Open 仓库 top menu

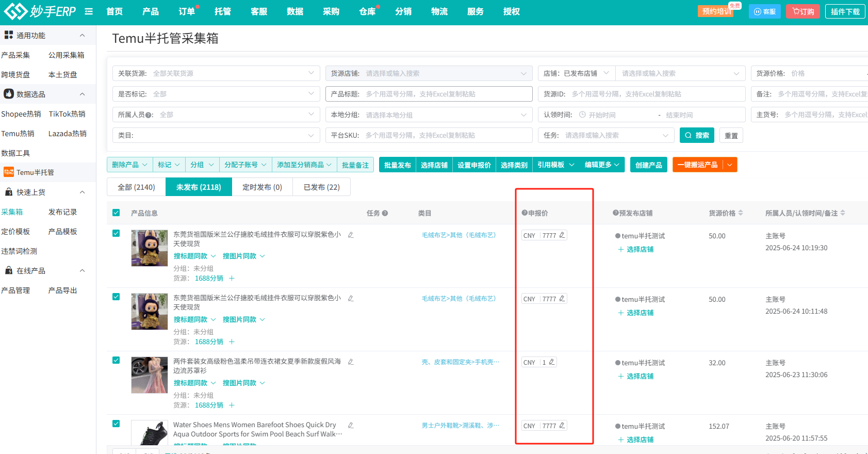pos(367,11)
